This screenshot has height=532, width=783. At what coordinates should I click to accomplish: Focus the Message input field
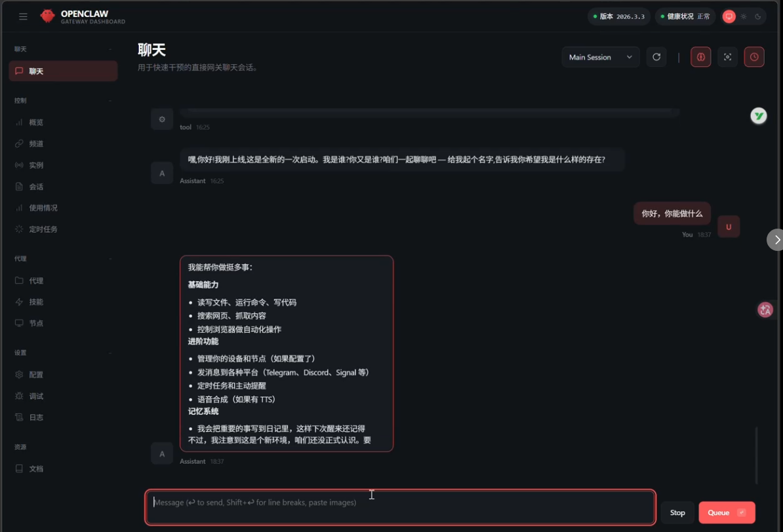pyautogui.click(x=400, y=507)
